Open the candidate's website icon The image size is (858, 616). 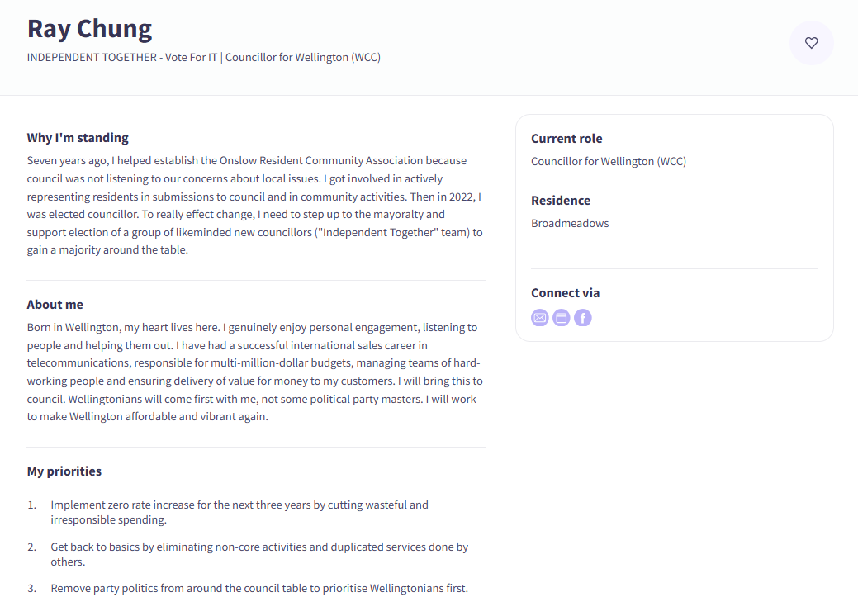(x=562, y=318)
